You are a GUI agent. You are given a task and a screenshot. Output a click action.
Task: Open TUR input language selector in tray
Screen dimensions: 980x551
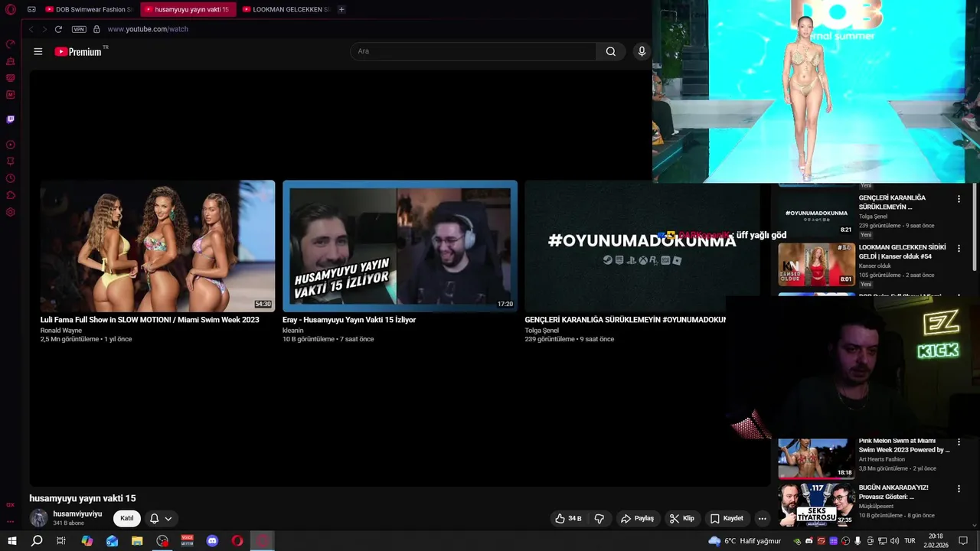[x=910, y=541]
